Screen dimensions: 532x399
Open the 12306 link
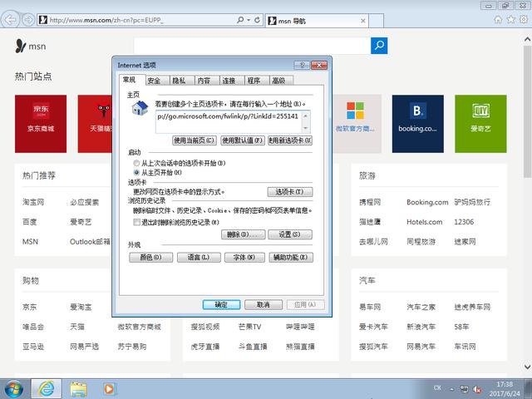(464, 222)
